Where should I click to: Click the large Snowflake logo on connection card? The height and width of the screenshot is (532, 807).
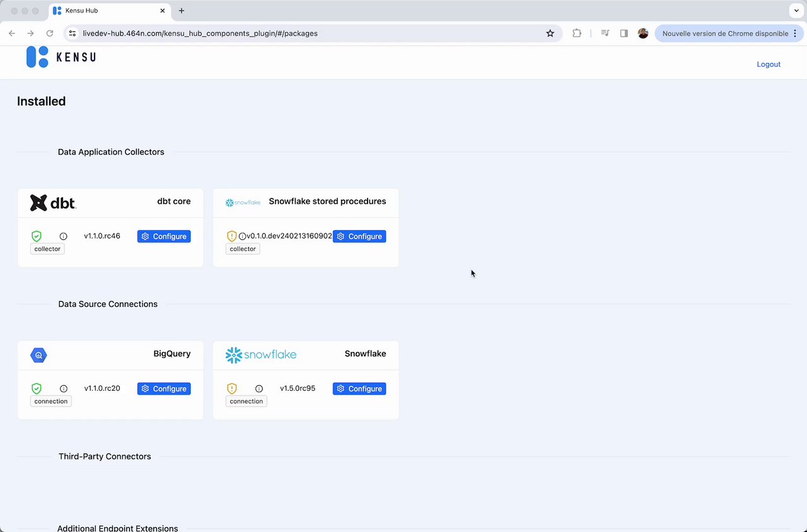pos(261,355)
